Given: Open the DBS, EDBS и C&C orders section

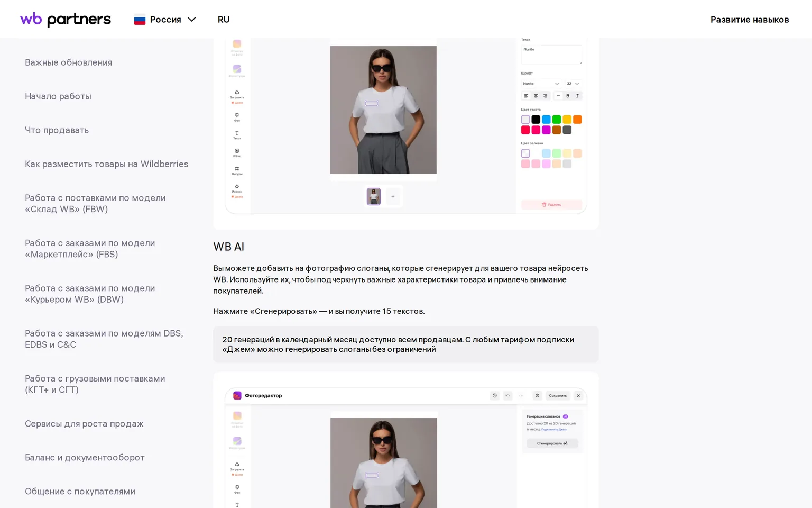Looking at the screenshot, I should tap(104, 339).
